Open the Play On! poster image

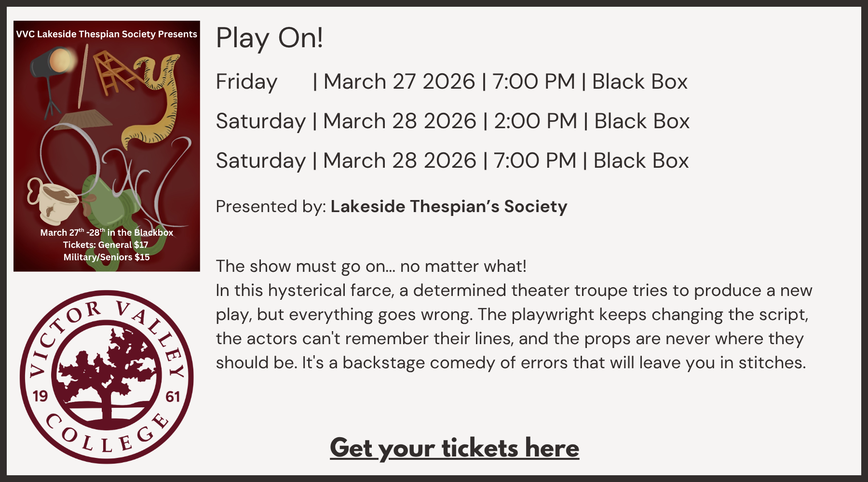107,146
